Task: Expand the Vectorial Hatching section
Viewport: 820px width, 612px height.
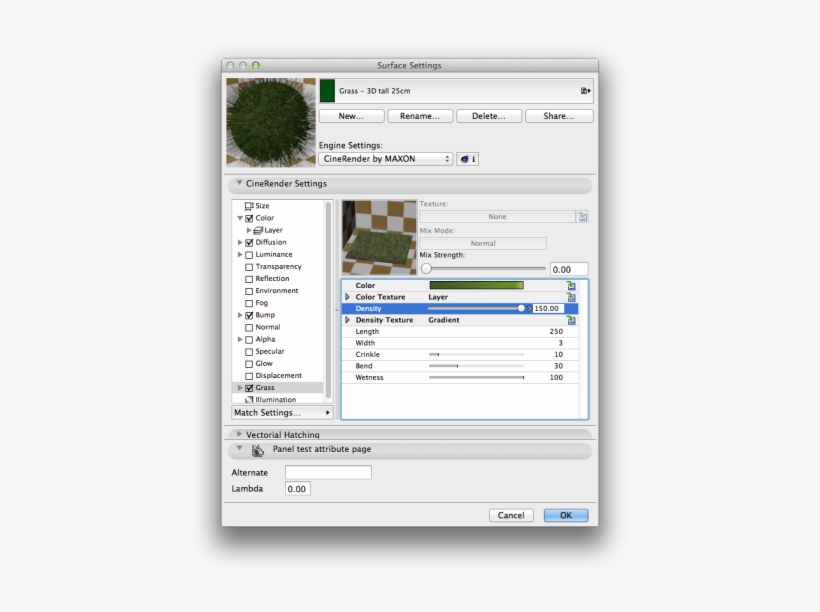Action: click(x=239, y=434)
